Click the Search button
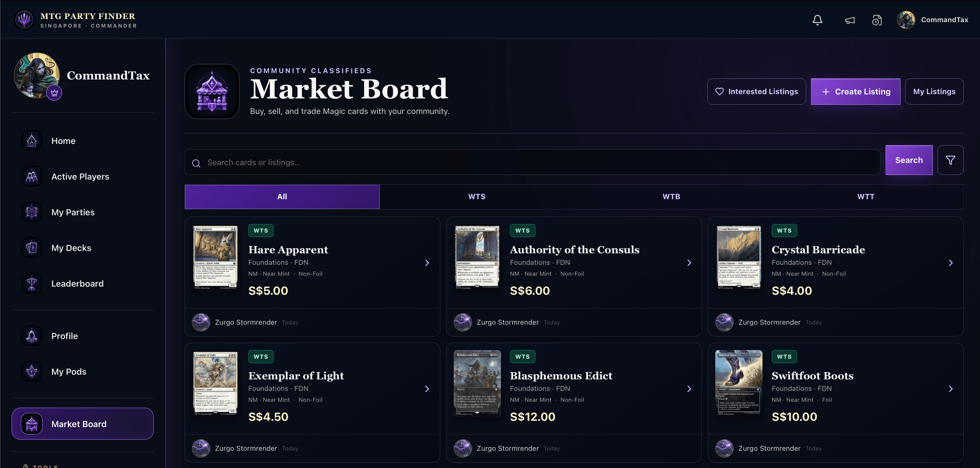Screen dimensions: 980x468 (x=909, y=160)
